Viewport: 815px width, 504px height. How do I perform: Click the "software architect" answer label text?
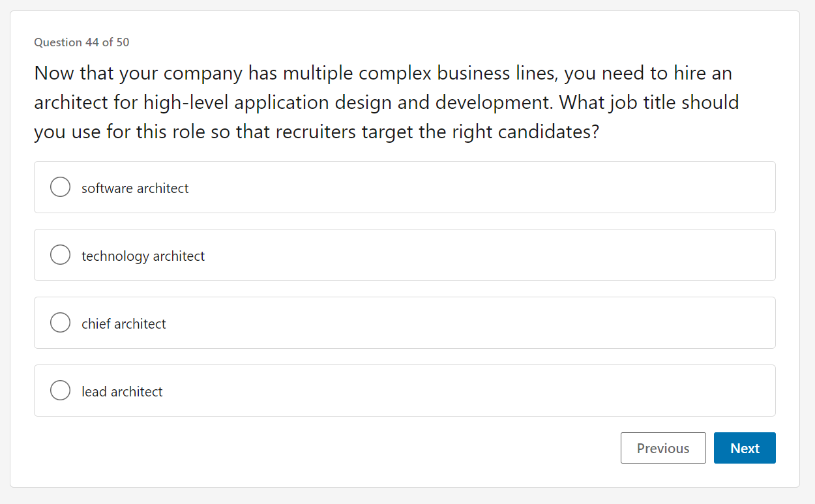[135, 188]
